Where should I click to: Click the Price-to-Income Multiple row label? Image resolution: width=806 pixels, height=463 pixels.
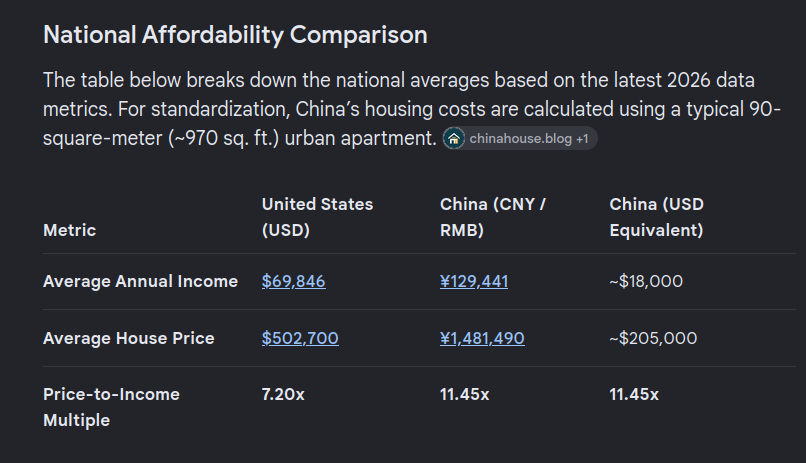[112, 408]
